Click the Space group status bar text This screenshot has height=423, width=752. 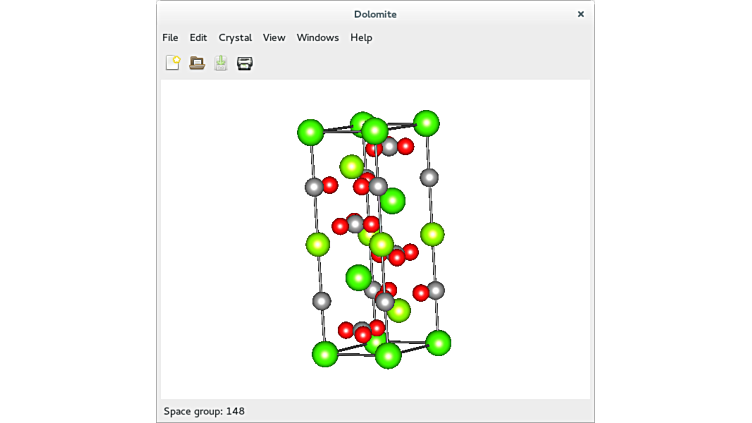click(204, 411)
